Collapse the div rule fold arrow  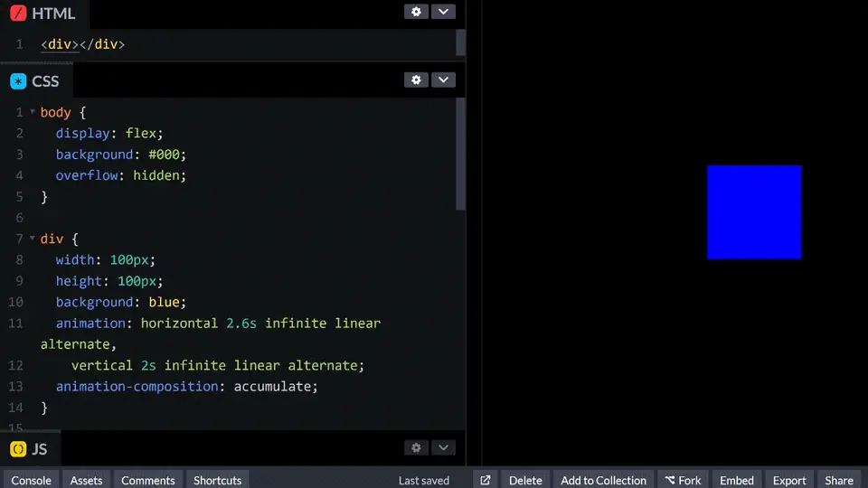[x=33, y=239]
